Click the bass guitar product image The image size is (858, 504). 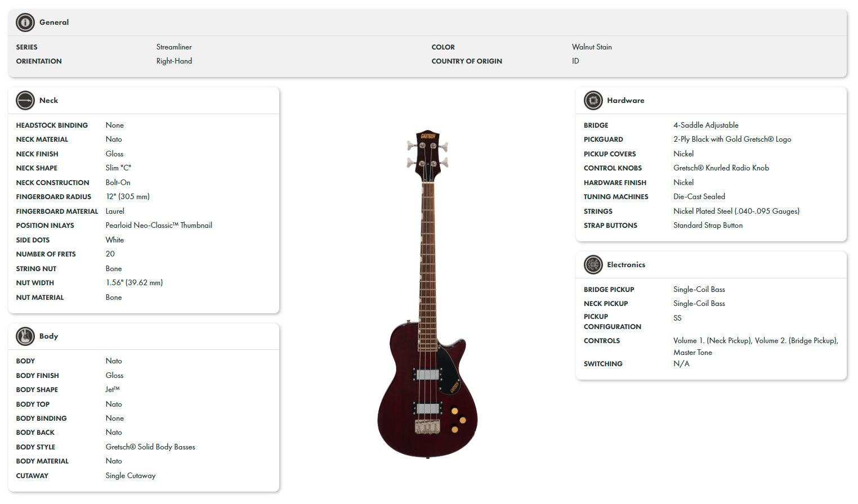427,294
